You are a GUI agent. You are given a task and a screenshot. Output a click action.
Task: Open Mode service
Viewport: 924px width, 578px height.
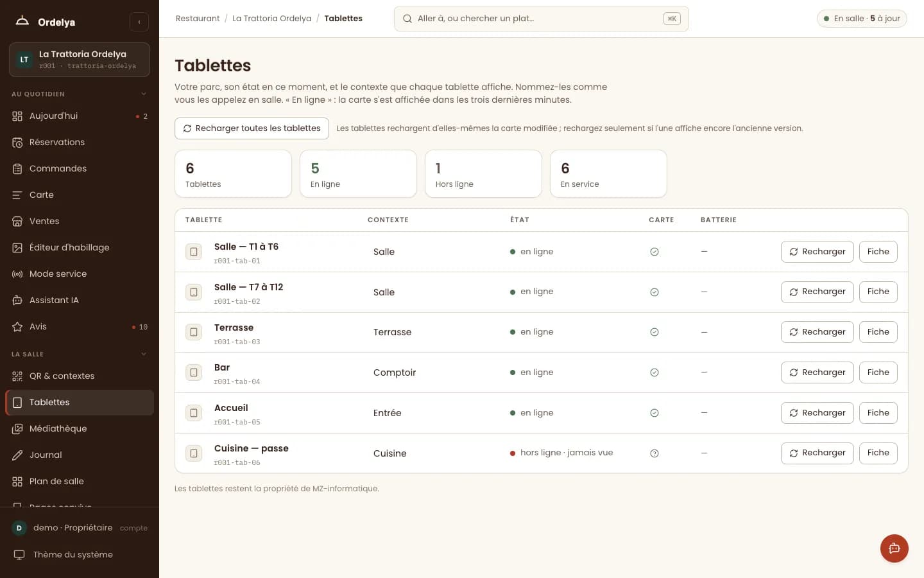tap(80, 274)
